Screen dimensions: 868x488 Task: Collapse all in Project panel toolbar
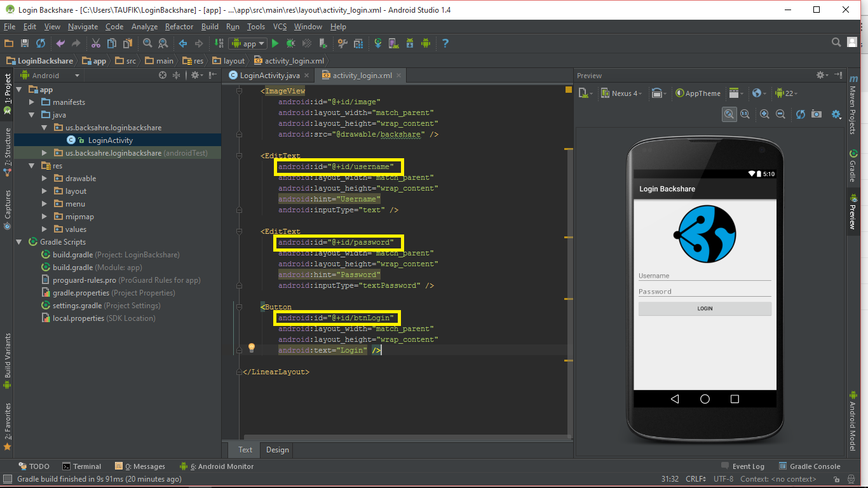click(177, 75)
